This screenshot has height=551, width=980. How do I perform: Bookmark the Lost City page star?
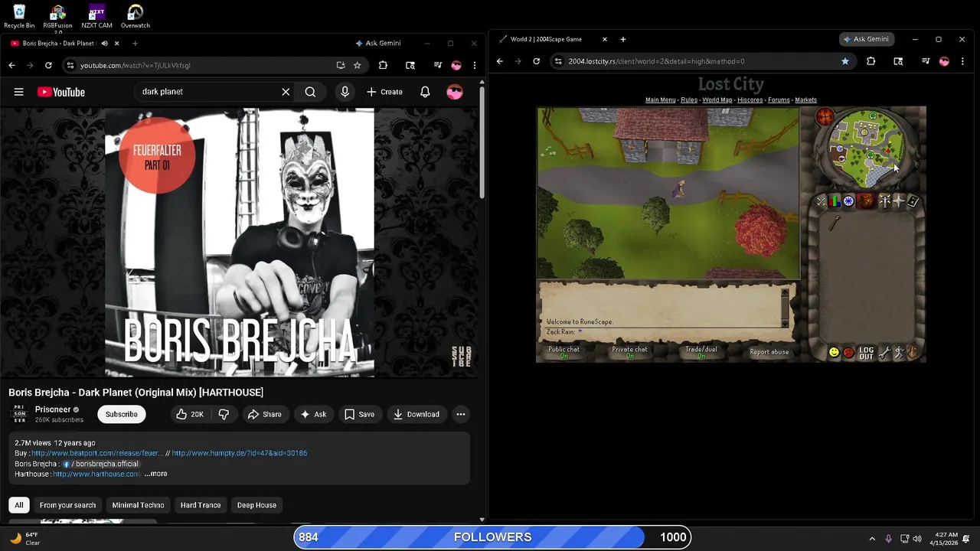(x=845, y=61)
